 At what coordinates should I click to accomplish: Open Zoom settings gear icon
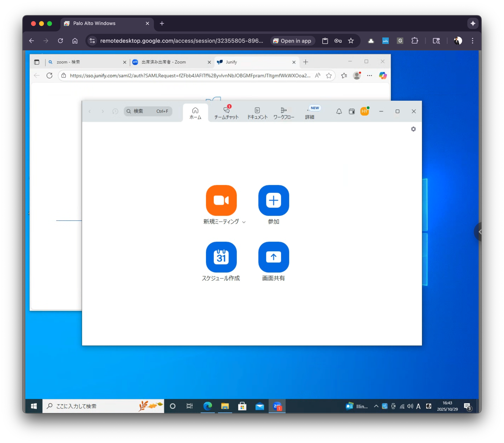point(413,129)
